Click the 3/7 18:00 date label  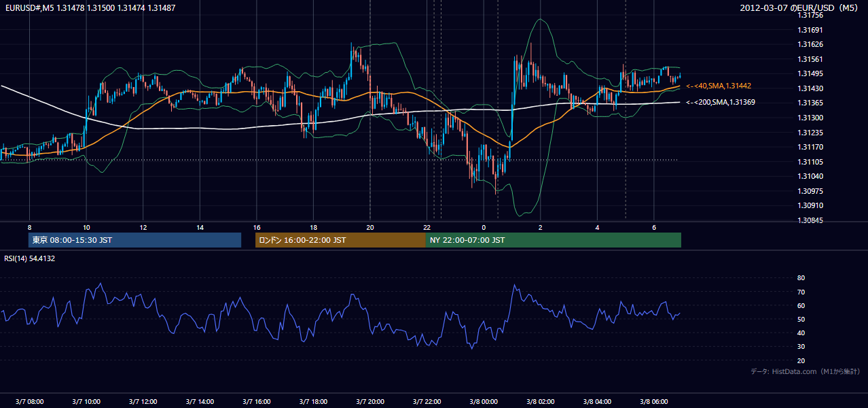pos(313,402)
